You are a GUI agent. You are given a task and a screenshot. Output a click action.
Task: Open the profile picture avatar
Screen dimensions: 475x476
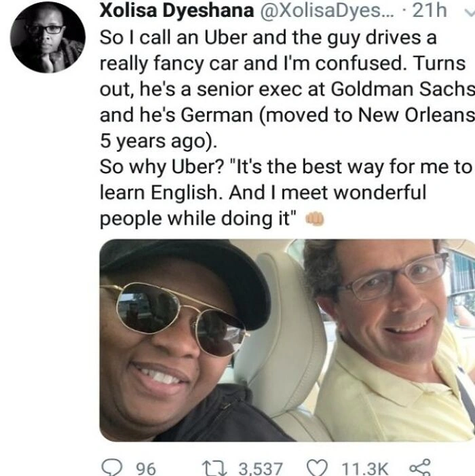point(48,37)
